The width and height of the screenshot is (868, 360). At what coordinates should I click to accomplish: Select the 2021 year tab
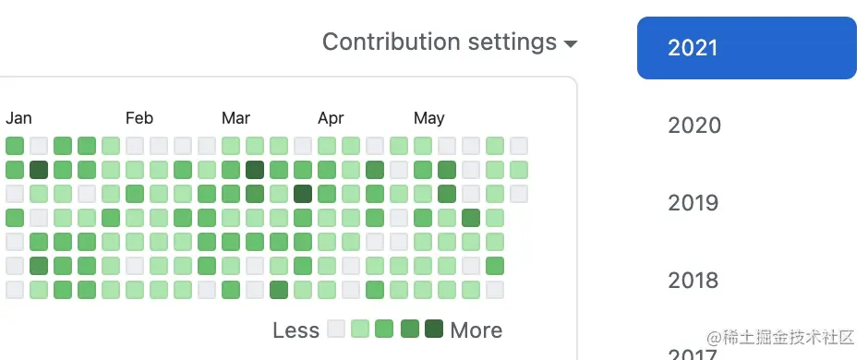click(x=747, y=48)
